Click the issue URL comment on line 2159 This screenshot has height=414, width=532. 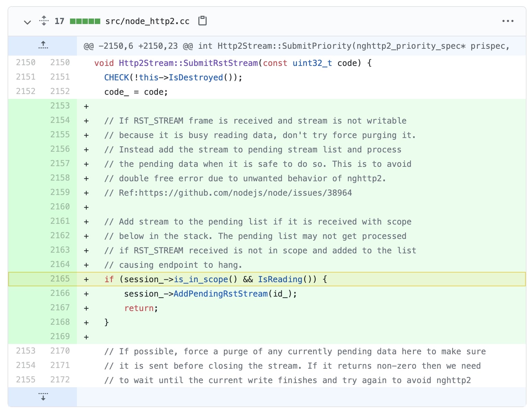coord(228,193)
